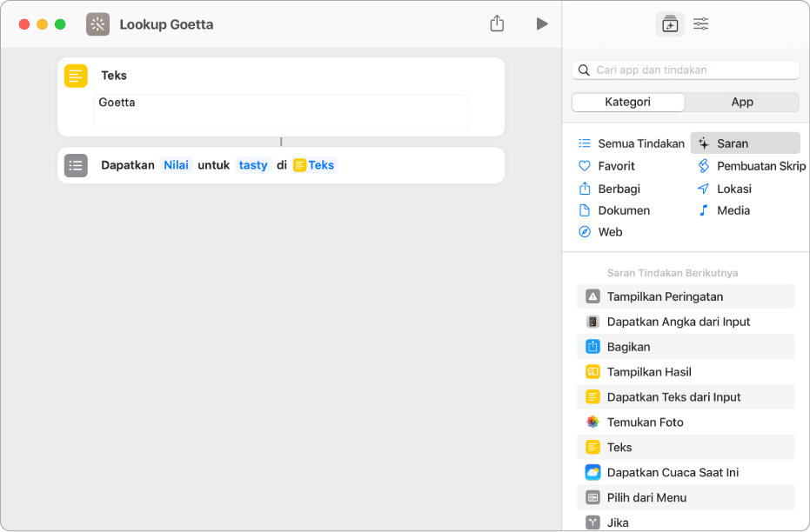Click the Goetta text input field
This screenshot has width=810, height=532.
coord(281,112)
